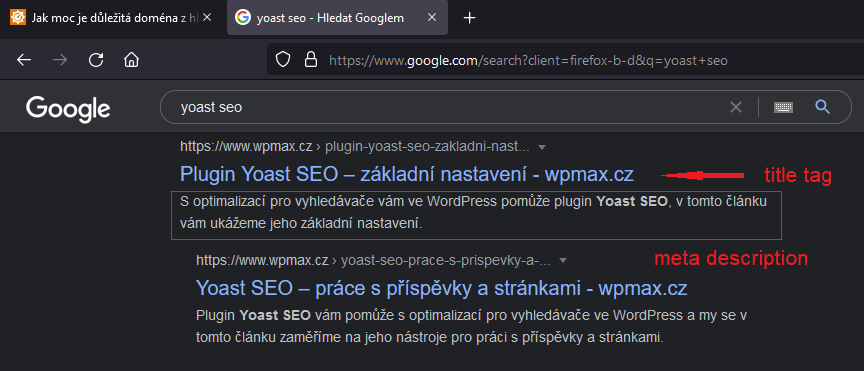Open 'Plugin Yoast SEO – základní nastavení' result
Viewport: 864px width, 371px height.
click(x=407, y=175)
